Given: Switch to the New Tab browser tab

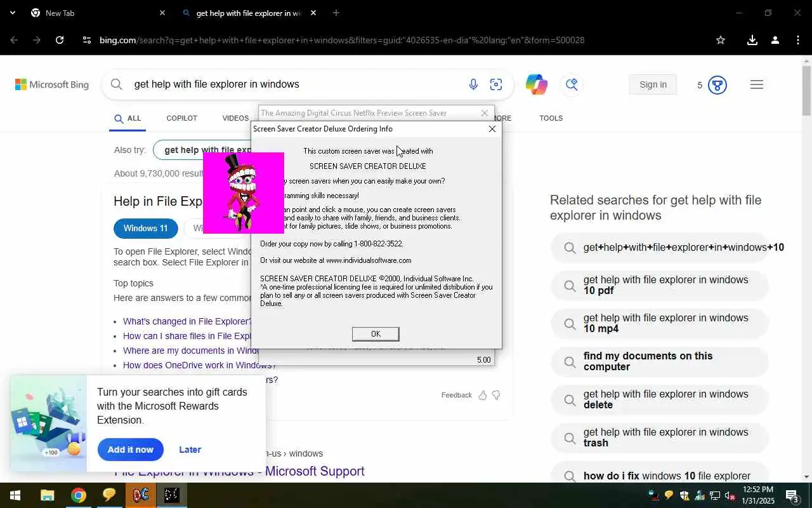Looking at the screenshot, I should tap(95, 13).
